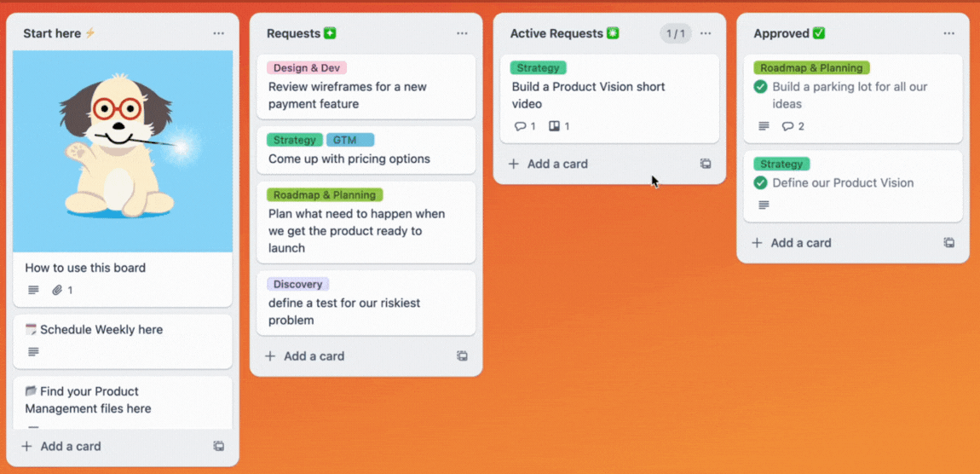This screenshot has width=980, height=474.
Task: Click Add a card in Start here list
Action: [x=61, y=447]
